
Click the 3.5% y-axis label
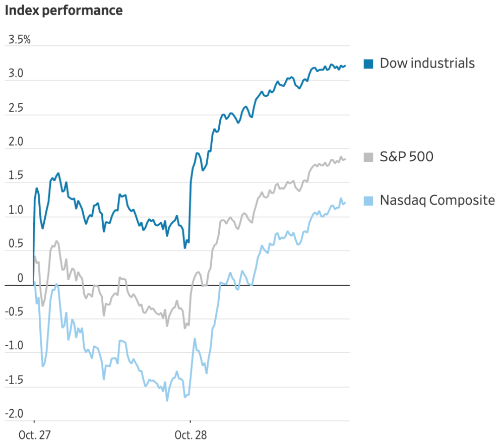[x=19, y=39]
